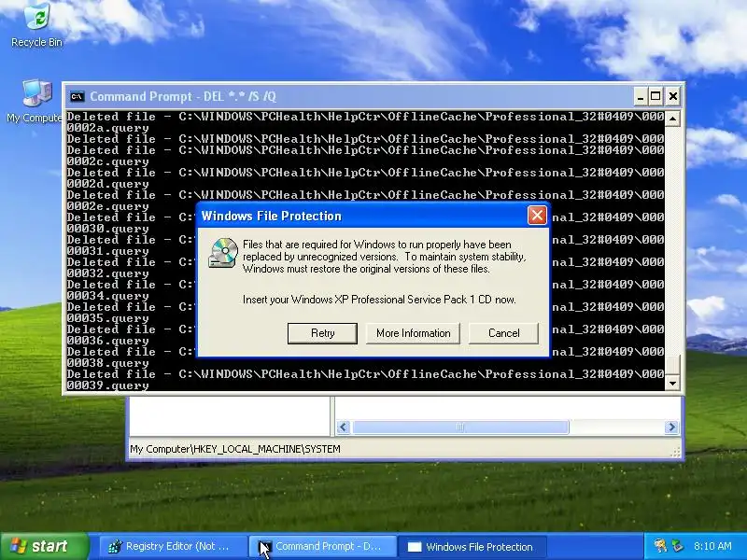Image resolution: width=747 pixels, height=560 pixels.
Task: Switch to Windows File Protection taskbar button
Action: tap(472, 547)
